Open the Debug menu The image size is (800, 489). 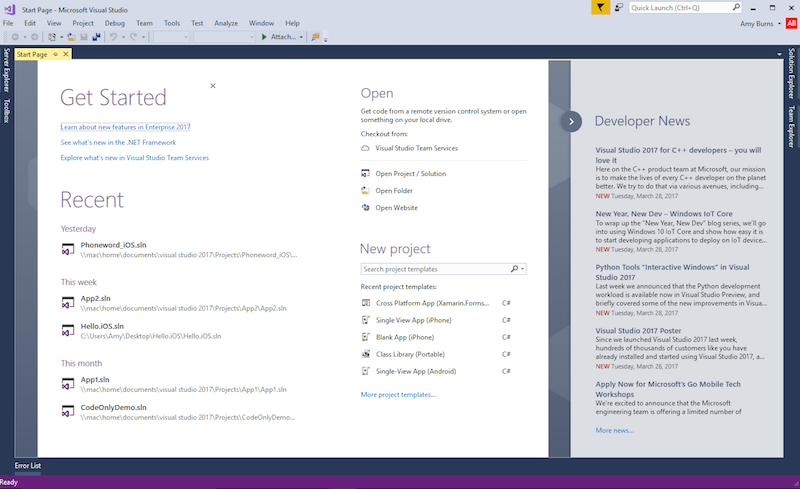point(115,22)
